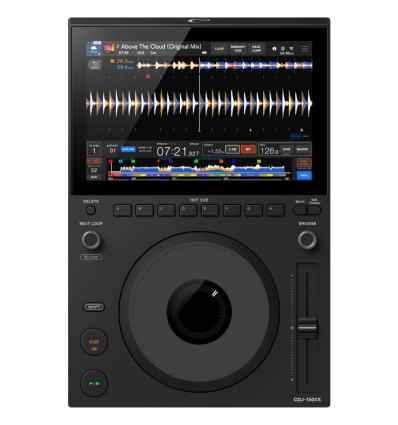Open the hamburger menu on touchscreen
This screenshot has width=398, height=425.
point(305,49)
